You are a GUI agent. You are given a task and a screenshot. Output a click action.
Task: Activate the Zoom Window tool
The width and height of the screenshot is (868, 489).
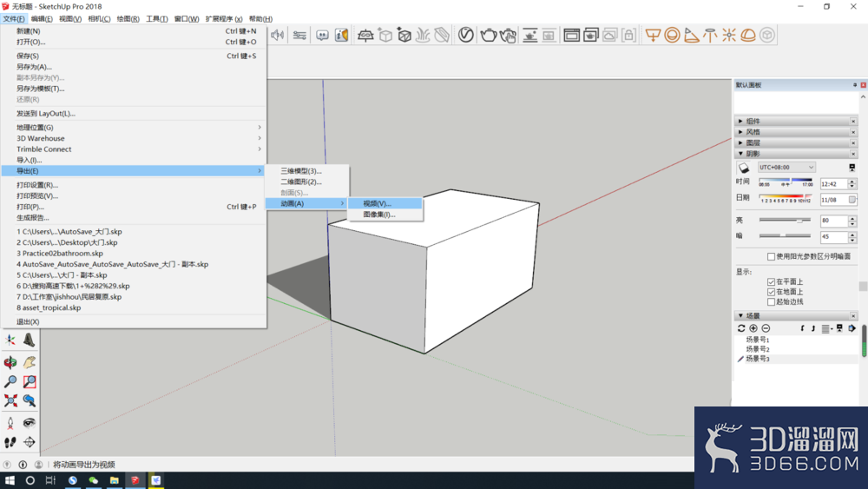[30, 381]
